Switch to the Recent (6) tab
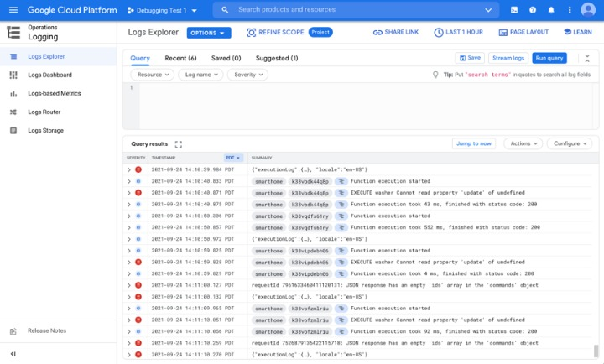Screen dimensions: 604x364 180,58
